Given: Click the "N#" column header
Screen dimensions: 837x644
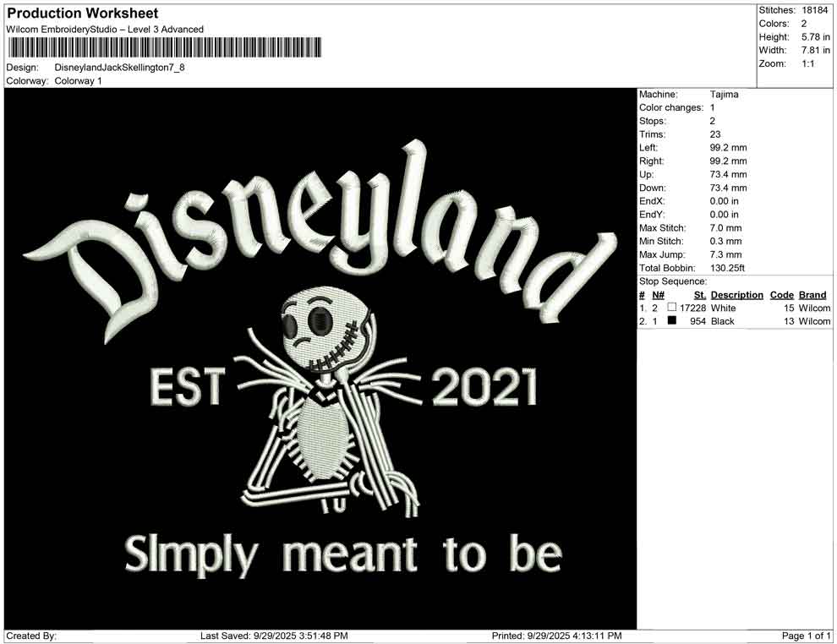Looking at the screenshot, I should click(x=658, y=295).
